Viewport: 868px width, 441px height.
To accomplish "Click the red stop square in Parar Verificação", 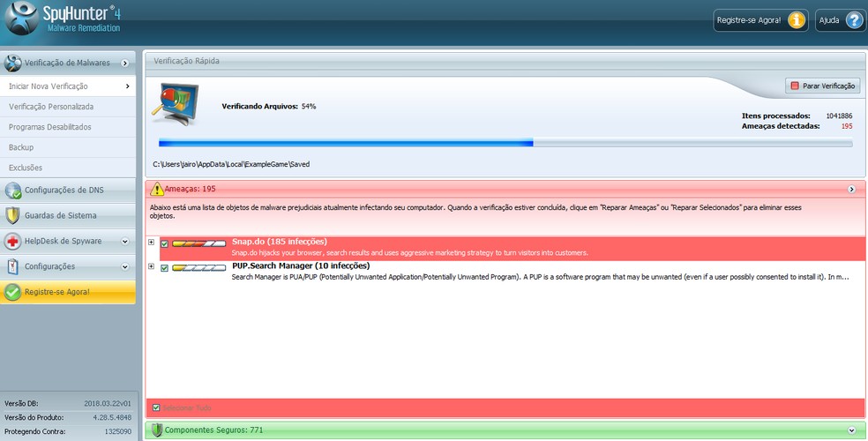I will (795, 86).
